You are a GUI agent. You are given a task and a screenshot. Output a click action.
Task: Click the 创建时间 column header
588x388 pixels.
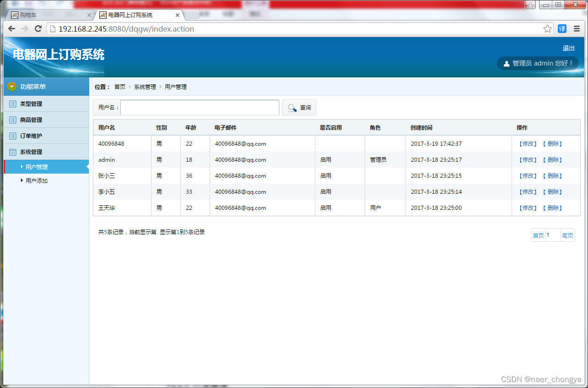(x=421, y=128)
